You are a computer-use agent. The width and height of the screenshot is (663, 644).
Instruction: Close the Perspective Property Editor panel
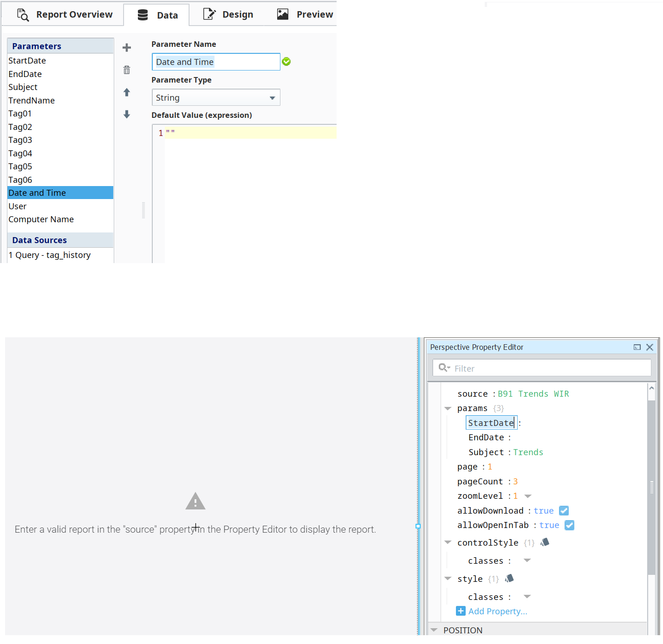point(650,347)
